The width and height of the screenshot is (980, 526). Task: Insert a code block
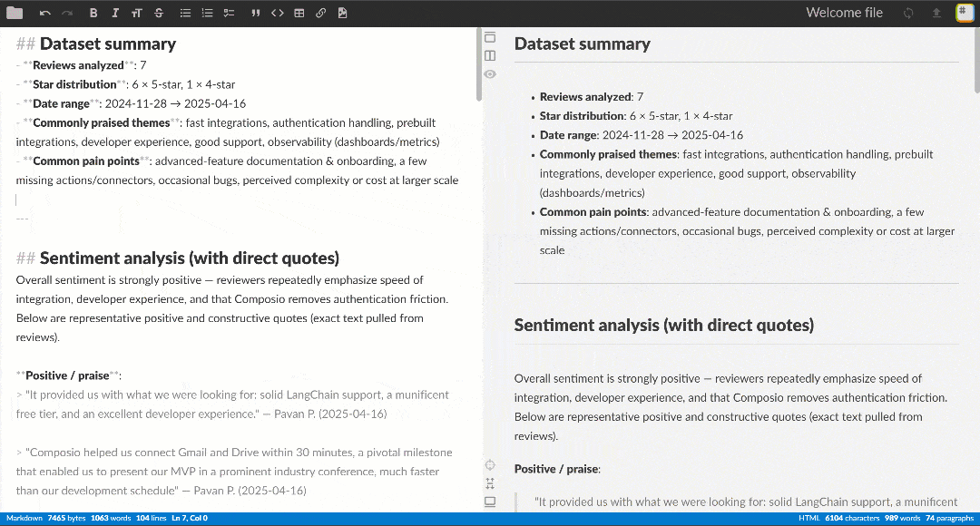[278, 13]
